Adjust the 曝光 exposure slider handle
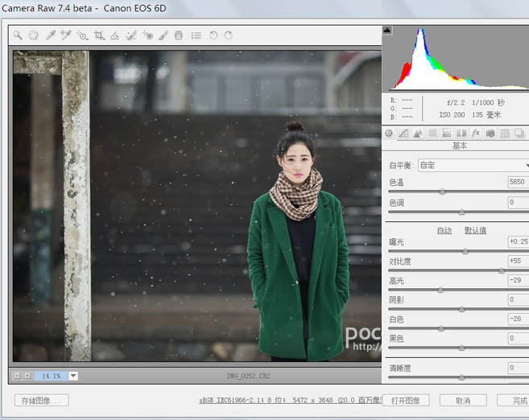Screen dimensions: 529x420 465,251
